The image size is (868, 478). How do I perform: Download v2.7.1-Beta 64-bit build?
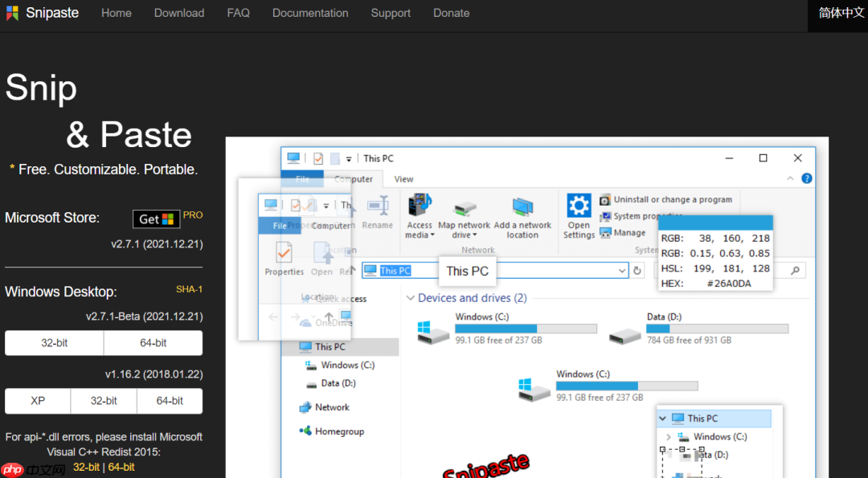click(154, 343)
